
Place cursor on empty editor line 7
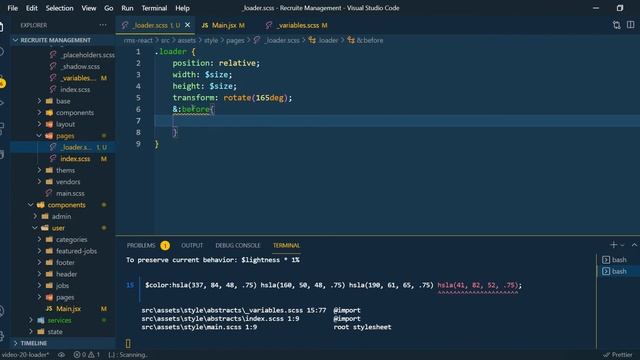[396, 121]
